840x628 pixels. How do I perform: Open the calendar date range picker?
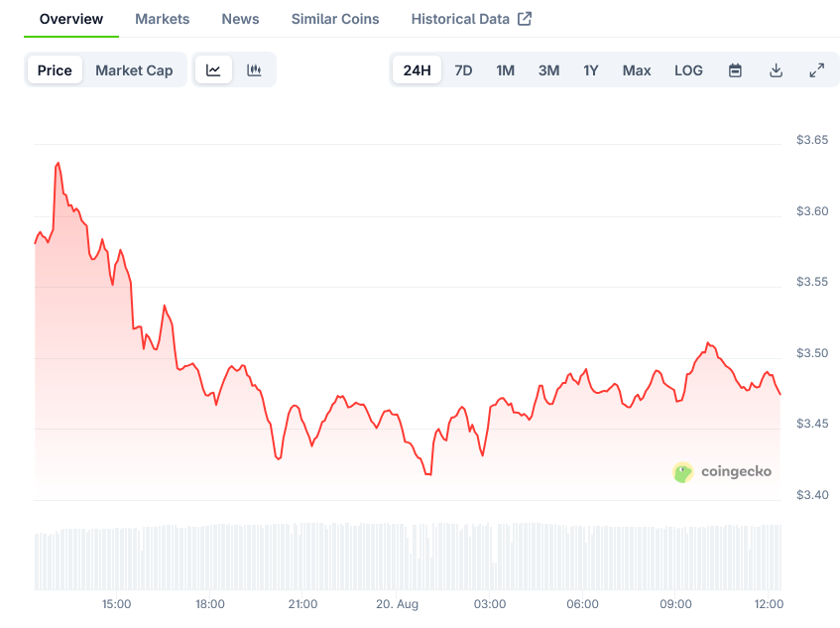(x=735, y=70)
